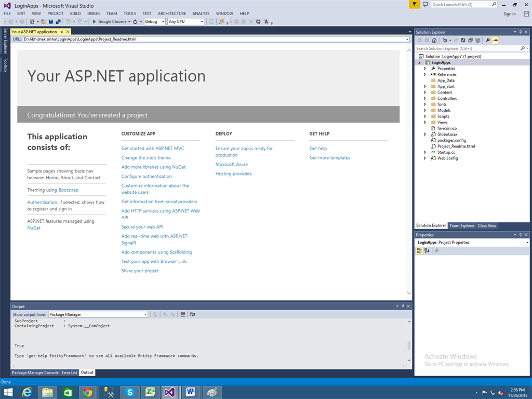Screen dimensions: 532x399
Task: Click the Save All toolbar icon
Action: [58, 22]
